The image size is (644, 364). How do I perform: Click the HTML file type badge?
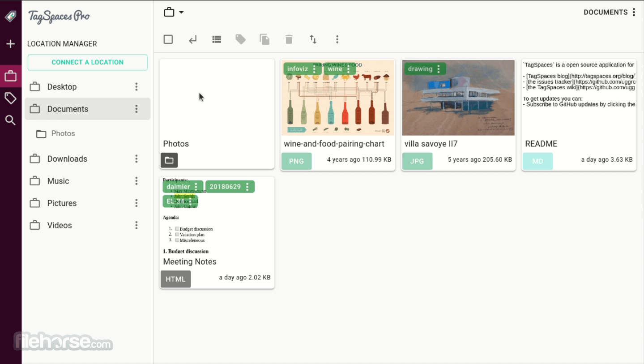pos(175,279)
